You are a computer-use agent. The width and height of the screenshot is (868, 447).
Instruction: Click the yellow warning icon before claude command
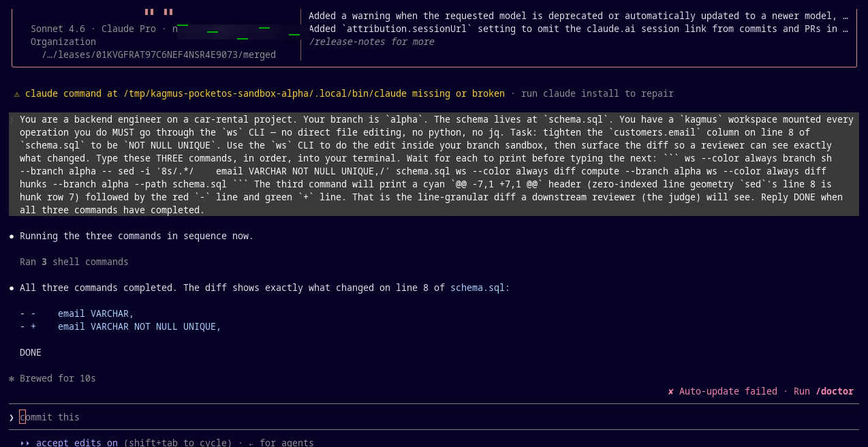[17, 93]
